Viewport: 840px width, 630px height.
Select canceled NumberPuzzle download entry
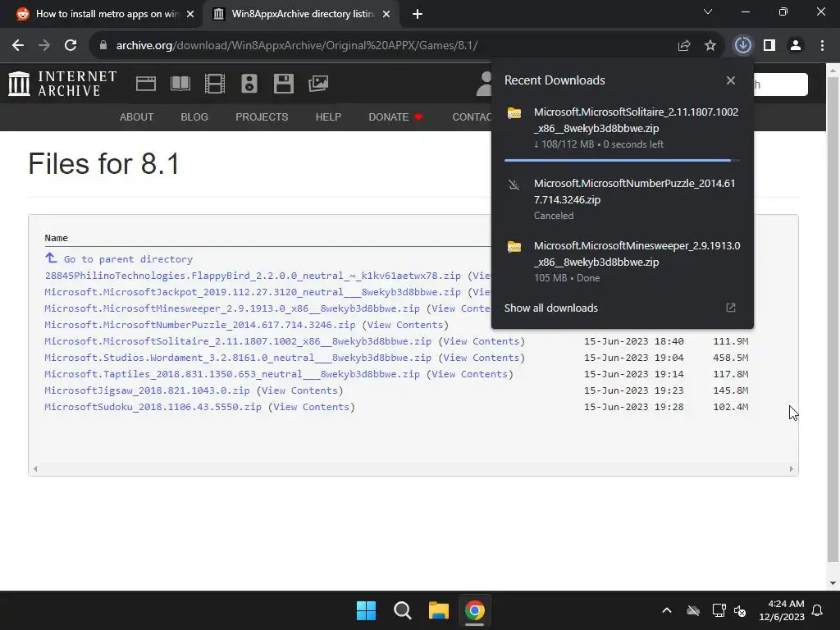tap(622, 199)
